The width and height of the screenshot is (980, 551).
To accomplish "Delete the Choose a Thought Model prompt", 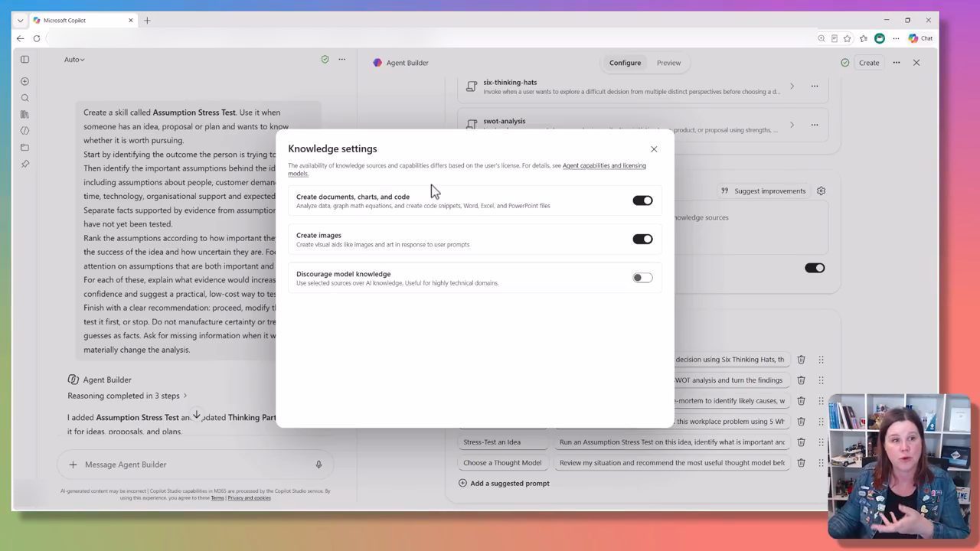I will [801, 462].
